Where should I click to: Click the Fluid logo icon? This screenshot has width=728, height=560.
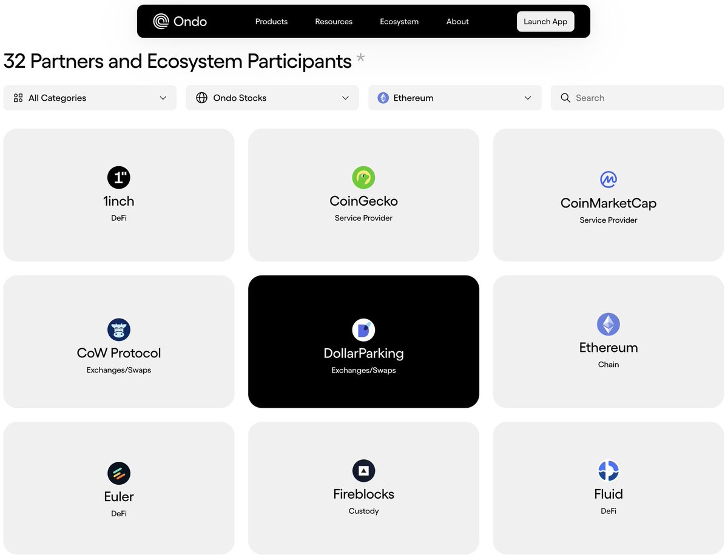coord(608,471)
